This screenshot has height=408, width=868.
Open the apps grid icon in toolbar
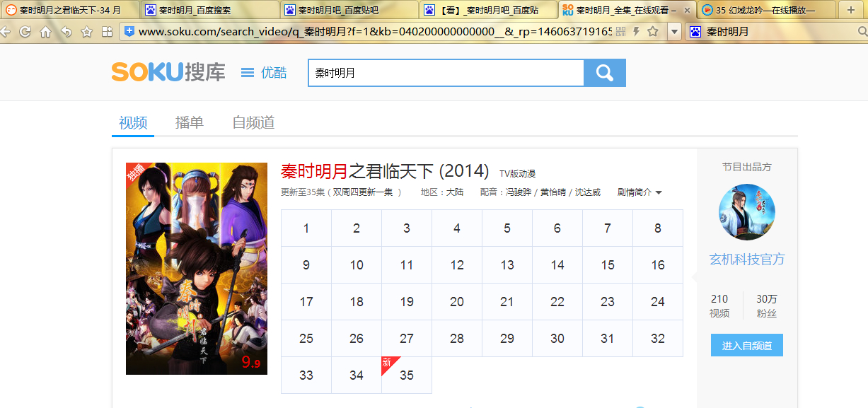click(x=108, y=32)
